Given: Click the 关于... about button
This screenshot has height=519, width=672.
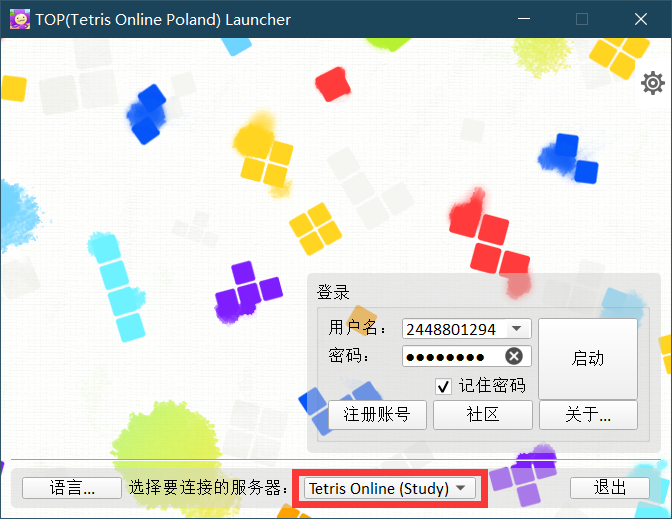Looking at the screenshot, I should coord(588,414).
